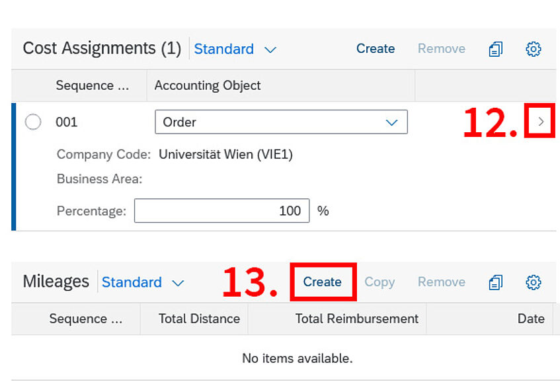Expand the Accounting Object Order dropdown
Image resolution: width=560 pixels, height=392 pixels.
point(391,122)
